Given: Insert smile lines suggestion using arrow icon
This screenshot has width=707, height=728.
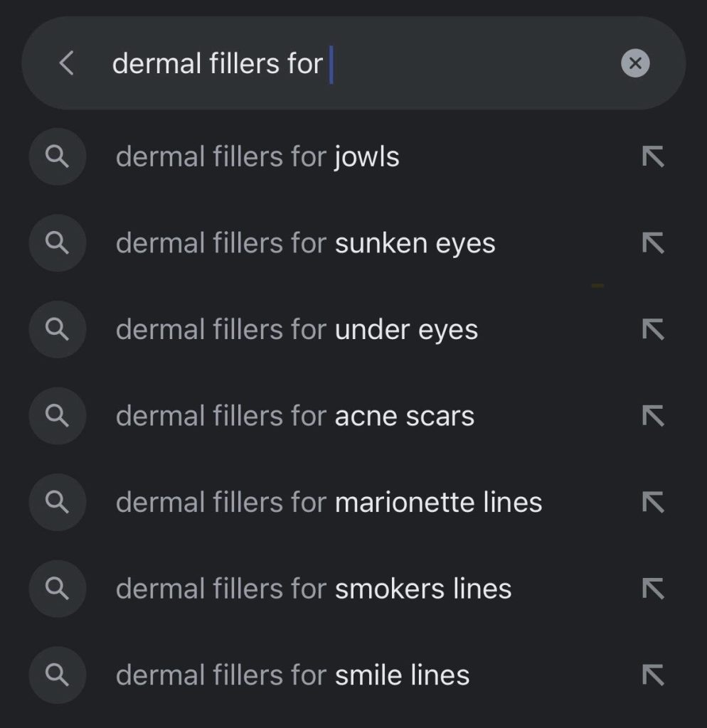Looking at the screenshot, I should 652,675.
